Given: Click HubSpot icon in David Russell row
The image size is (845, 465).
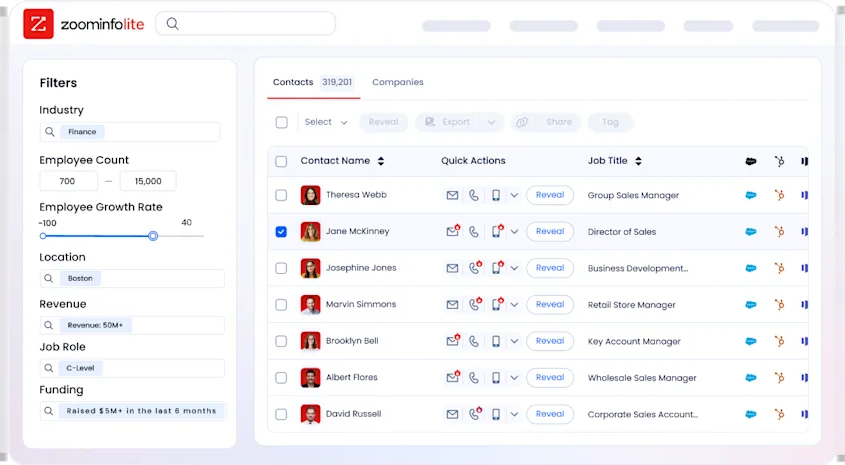Looking at the screenshot, I should tap(779, 414).
